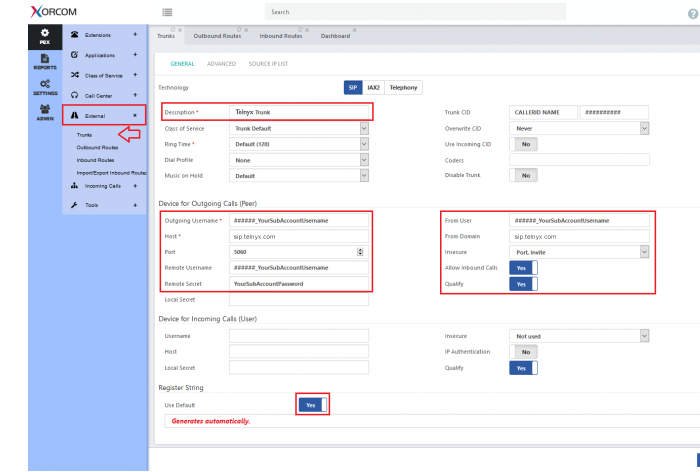Refresh the Trunks tab via its reload icon
Screen dimensions: 700x472
coord(173,29)
